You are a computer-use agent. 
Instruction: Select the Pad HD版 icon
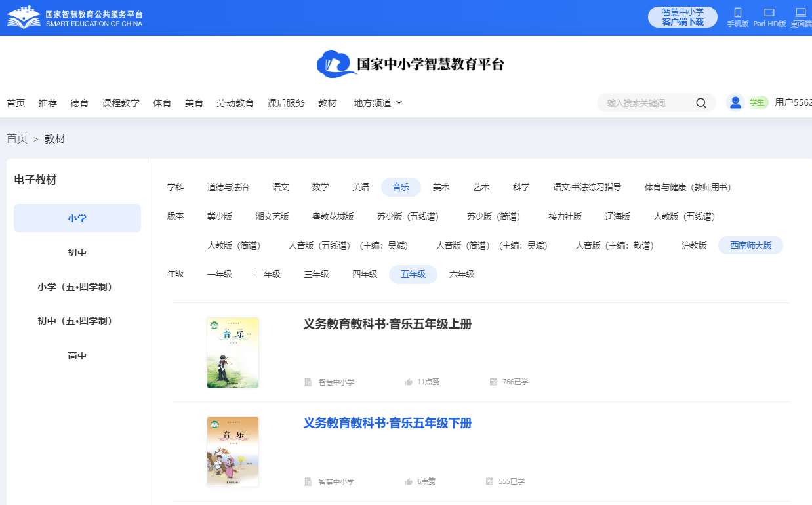point(769,12)
